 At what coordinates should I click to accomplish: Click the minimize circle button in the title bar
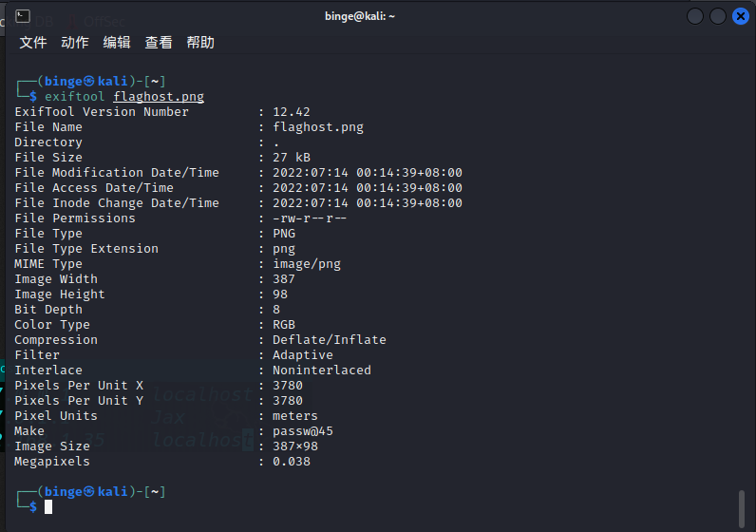point(695,16)
